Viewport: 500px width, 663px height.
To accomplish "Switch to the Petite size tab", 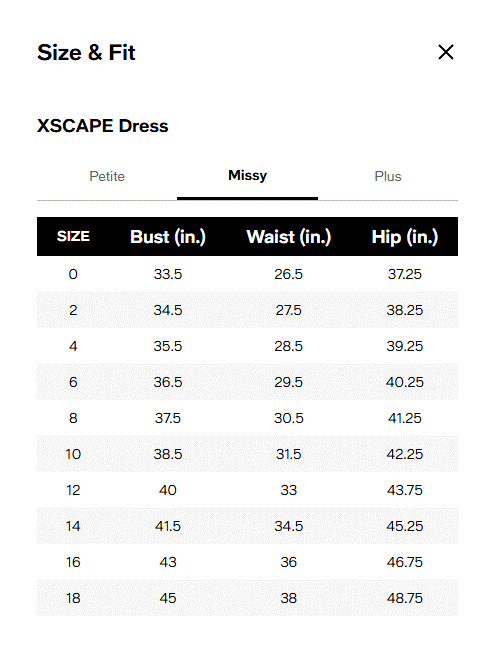I will (x=107, y=176).
